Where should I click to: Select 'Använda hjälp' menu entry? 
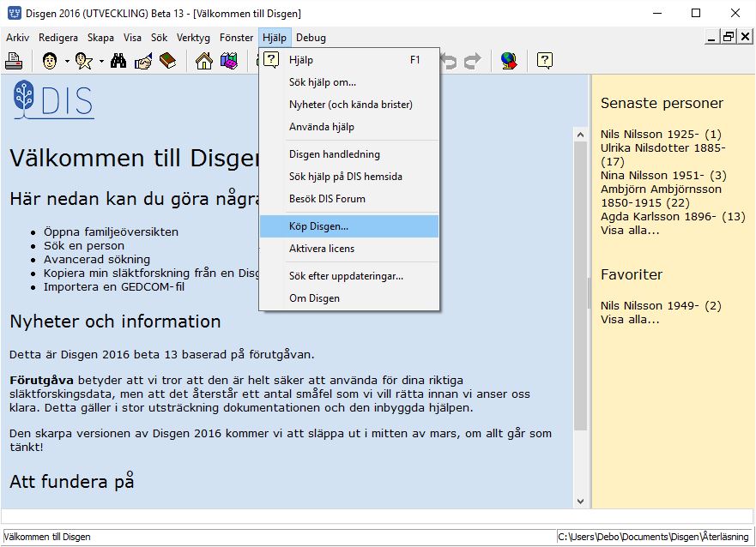click(349, 127)
